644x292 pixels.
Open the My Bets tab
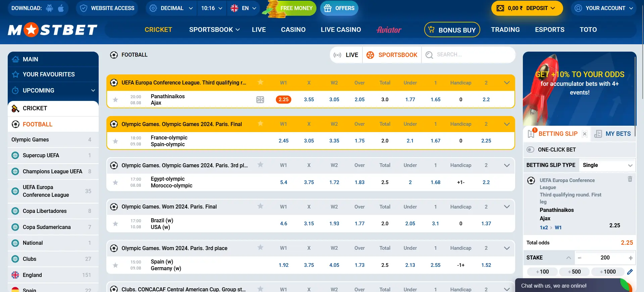pos(613,134)
